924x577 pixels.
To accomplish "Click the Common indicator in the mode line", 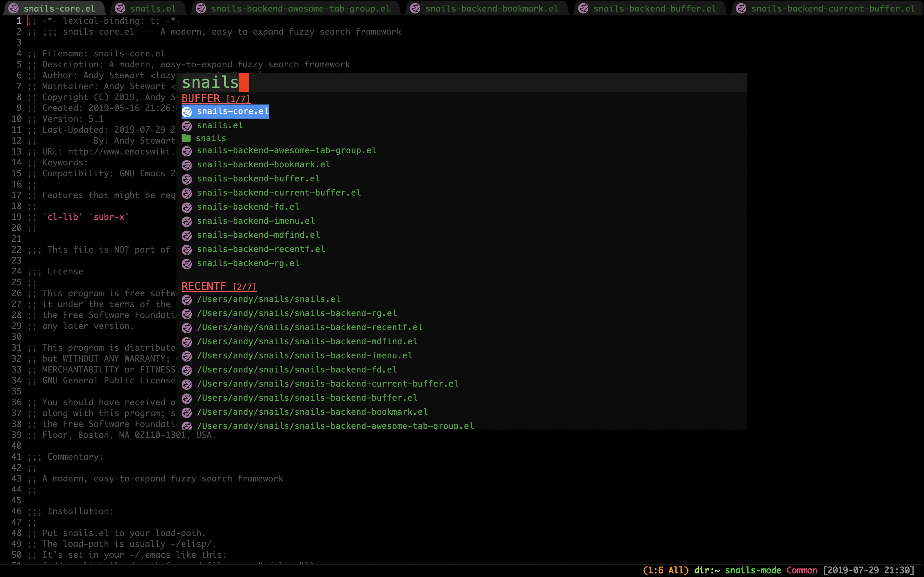I will pos(801,570).
